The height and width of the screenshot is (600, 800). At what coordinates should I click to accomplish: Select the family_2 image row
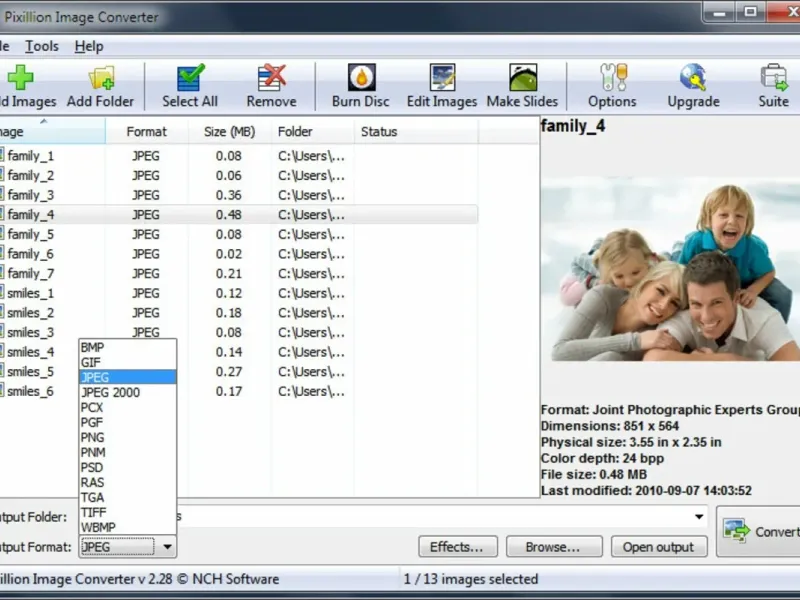239,176
